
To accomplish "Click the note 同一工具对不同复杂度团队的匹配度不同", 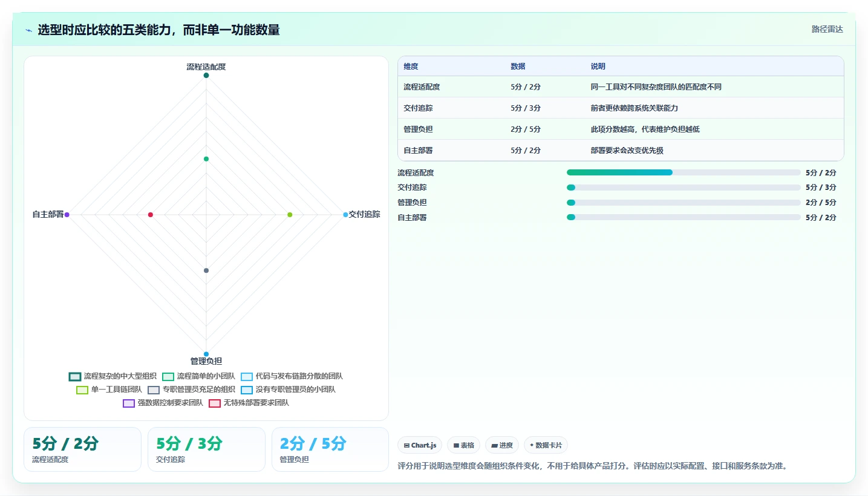I will point(656,87).
